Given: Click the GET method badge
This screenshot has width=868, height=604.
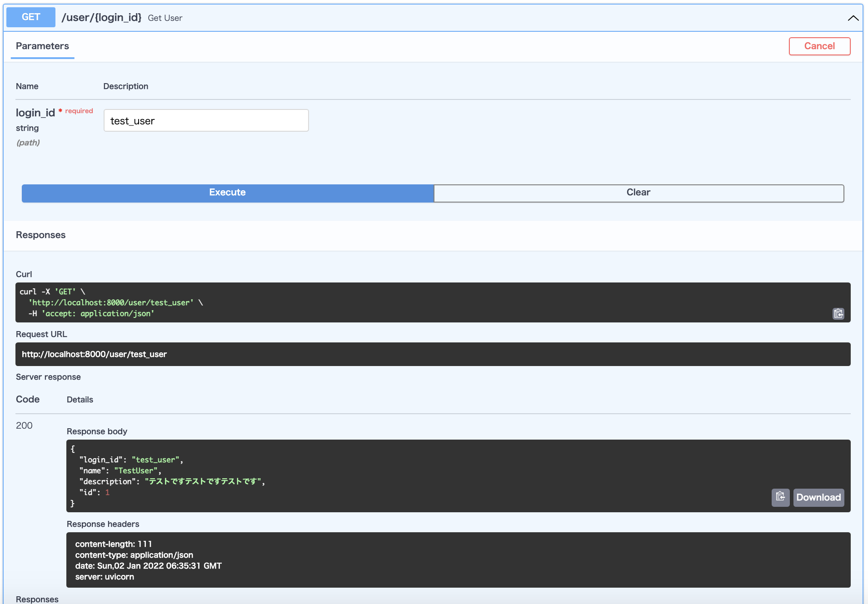Looking at the screenshot, I should (30, 17).
